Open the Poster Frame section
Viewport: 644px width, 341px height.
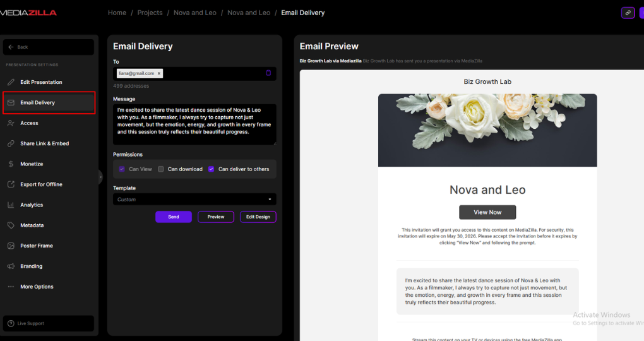49,246
